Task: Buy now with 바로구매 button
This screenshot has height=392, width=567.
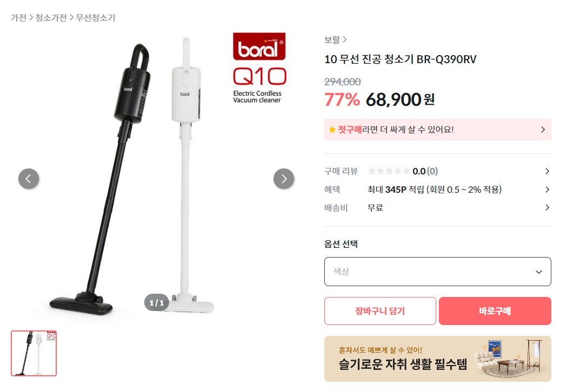Action: tap(495, 311)
